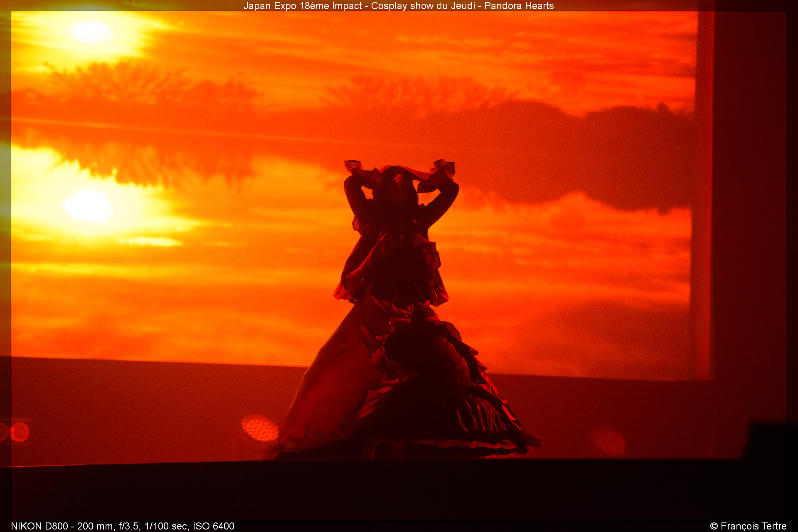Click the title 'Japan Expo 18ème Impact - Cosplay show du Jeudi - Pandora Hearts'
This screenshot has width=798, height=532.
coord(399,6)
